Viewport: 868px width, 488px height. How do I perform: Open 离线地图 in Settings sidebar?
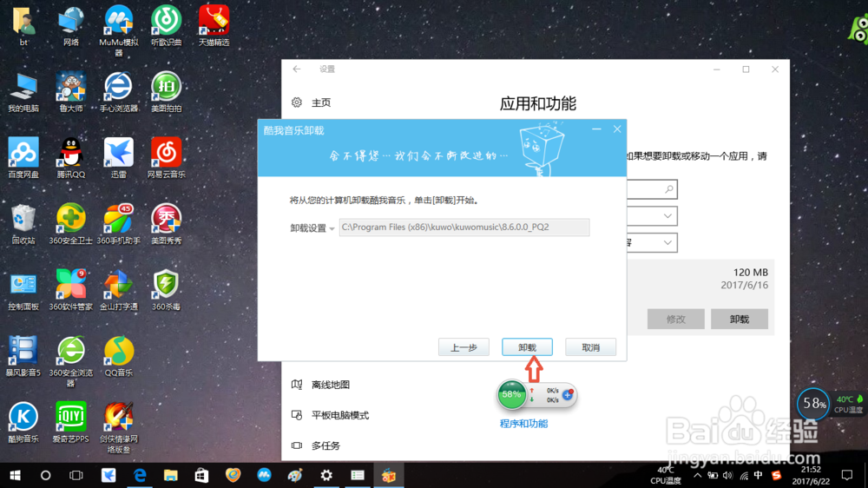pyautogui.click(x=321, y=385)
